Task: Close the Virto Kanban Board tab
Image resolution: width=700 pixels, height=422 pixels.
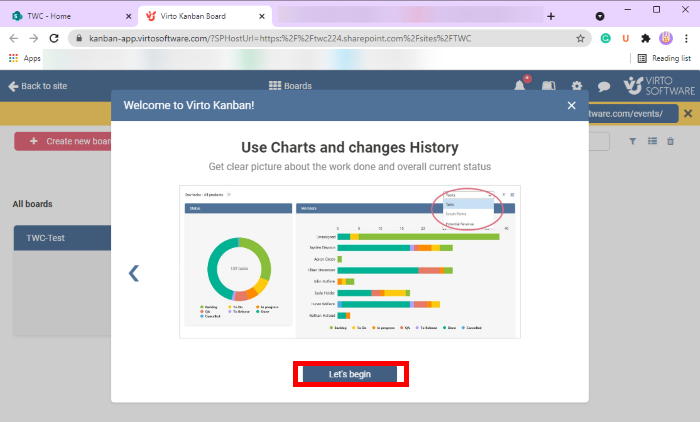Action: coord(262,16)
